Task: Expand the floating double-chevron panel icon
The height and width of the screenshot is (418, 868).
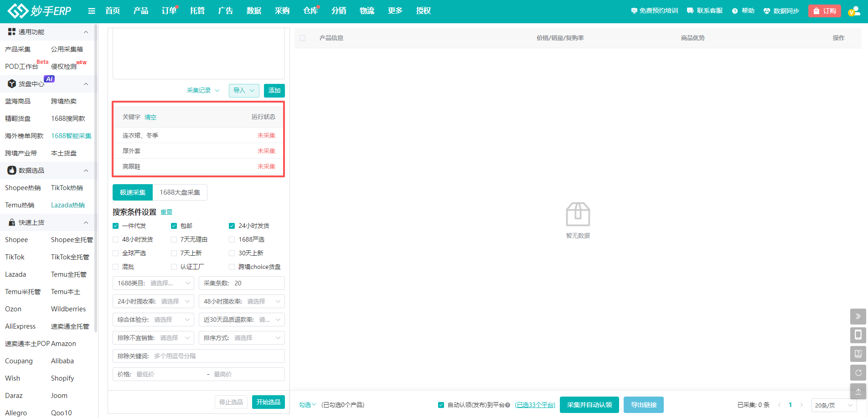Action: 858,316
